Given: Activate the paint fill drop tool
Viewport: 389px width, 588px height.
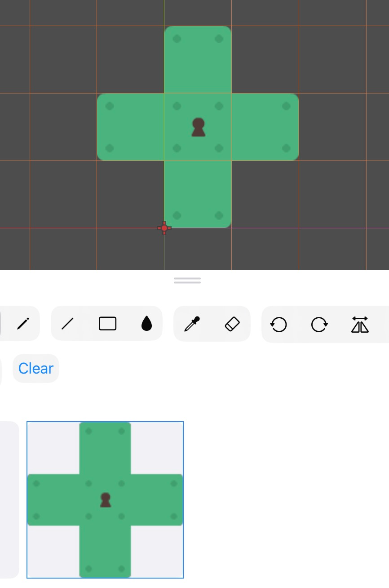Looking at the screenshot, I should pos(146,324).
